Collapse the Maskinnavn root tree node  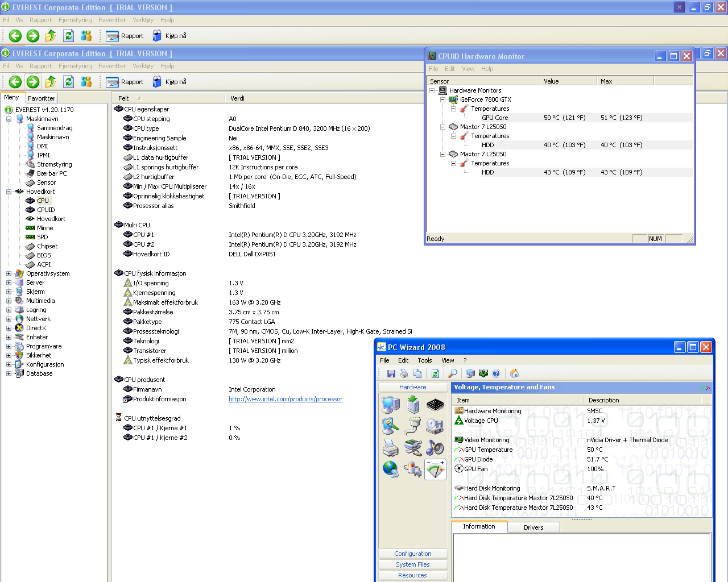[9, 119]
